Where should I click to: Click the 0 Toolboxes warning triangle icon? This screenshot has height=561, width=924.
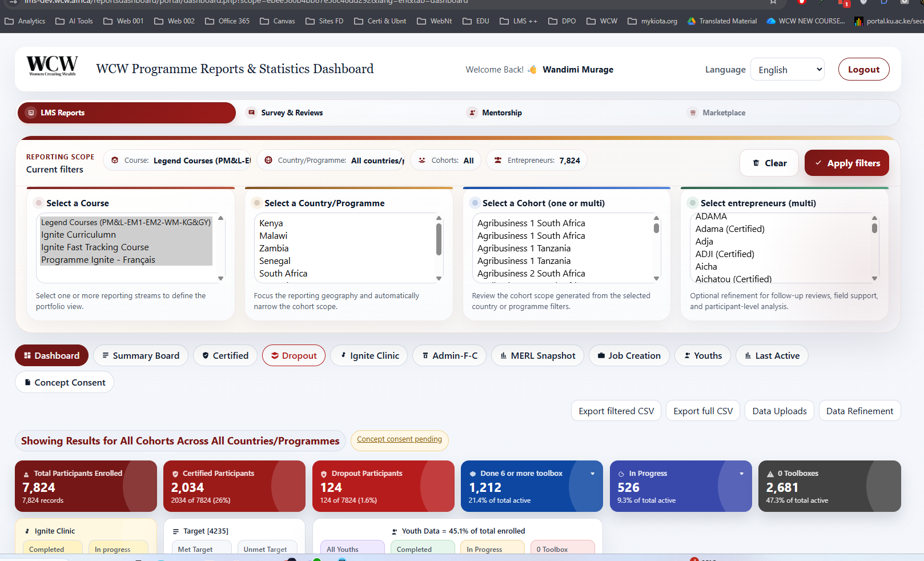point(770,474)
